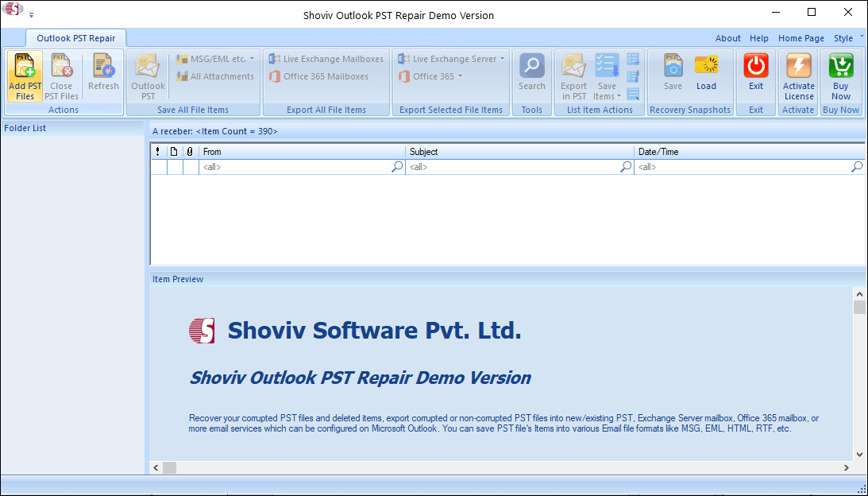Click the Shoviv application logo button
Image resolution: width=868 pixels, height=496 pixels.
[x=14, y=10]
